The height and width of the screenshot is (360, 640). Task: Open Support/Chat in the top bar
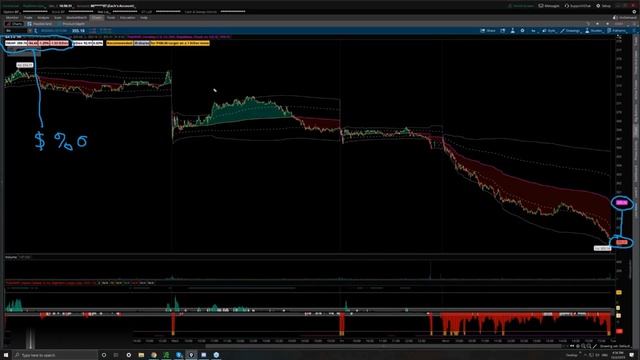pos(578,6)
